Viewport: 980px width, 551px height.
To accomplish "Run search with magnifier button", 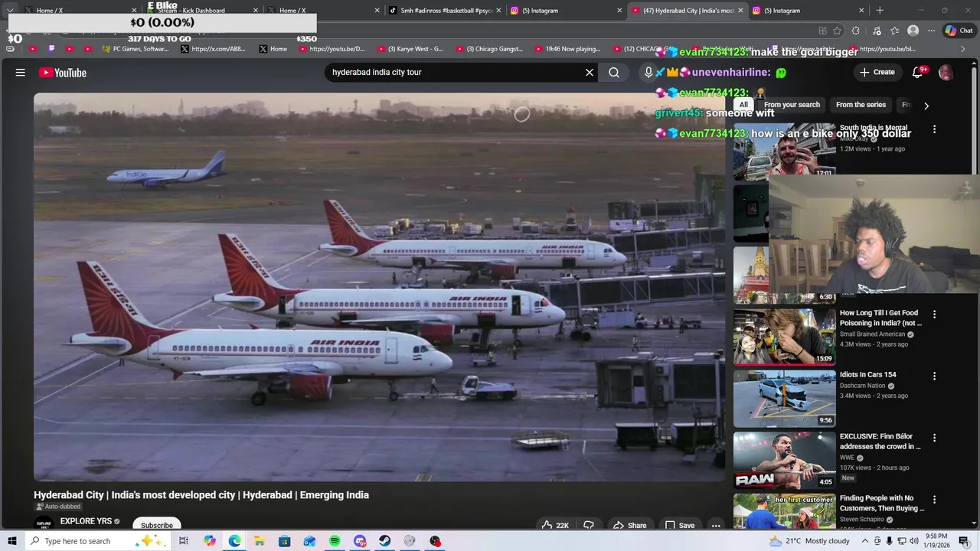I will click(614, 73).
